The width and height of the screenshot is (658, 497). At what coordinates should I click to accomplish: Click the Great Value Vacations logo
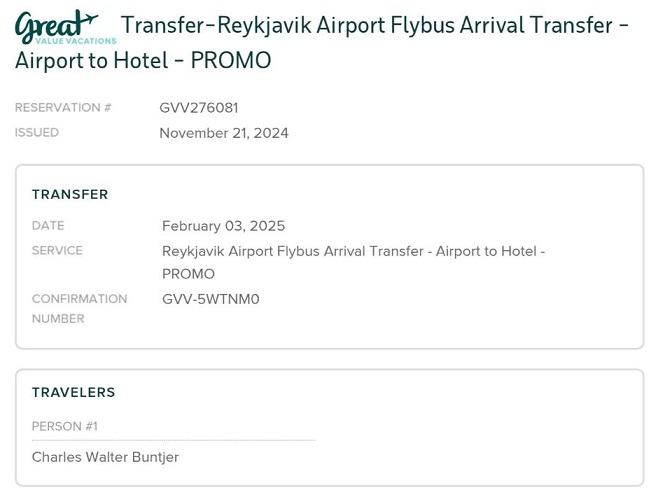point(65,27)
